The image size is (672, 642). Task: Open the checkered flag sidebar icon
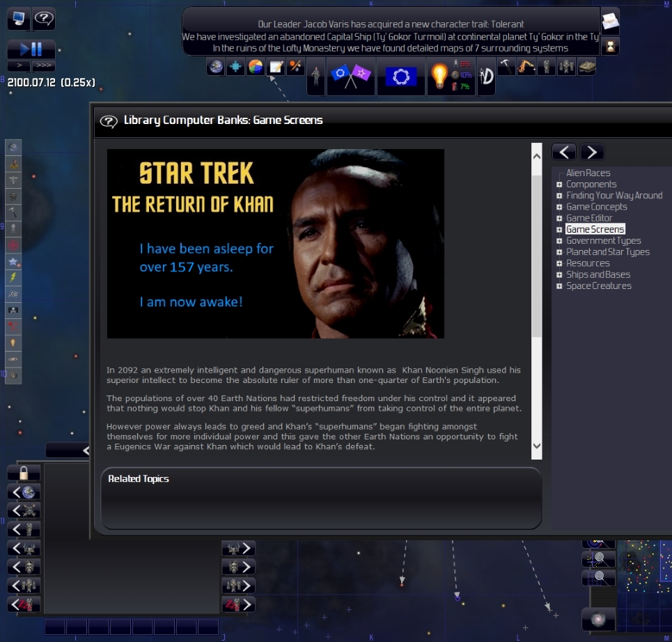13,294
